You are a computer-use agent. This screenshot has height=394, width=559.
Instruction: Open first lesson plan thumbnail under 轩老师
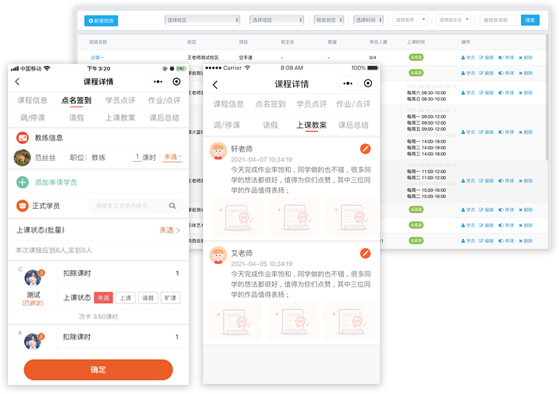click(x=237, y=216)
